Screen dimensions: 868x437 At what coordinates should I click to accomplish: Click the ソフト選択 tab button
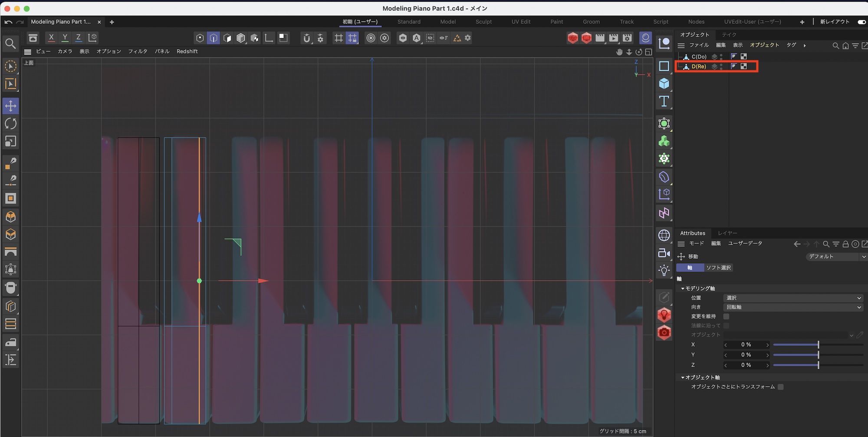pyautogui.click(x=718, y=268)
